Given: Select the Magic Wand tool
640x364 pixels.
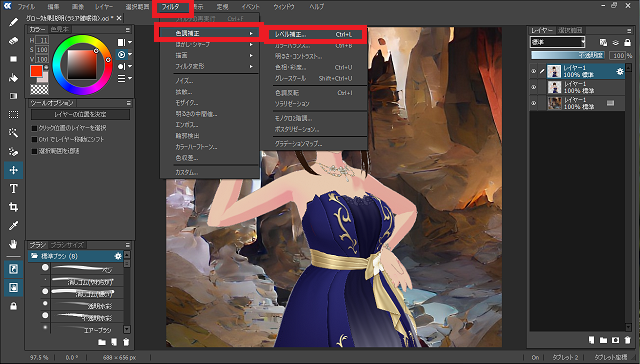Looking at the screenshot, I should click(x=13, y=133).
